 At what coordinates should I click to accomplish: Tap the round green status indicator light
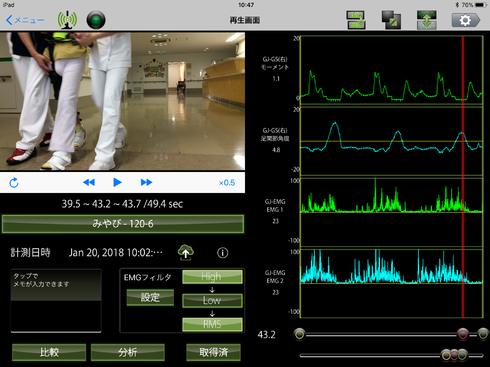[x=96, y=20]
